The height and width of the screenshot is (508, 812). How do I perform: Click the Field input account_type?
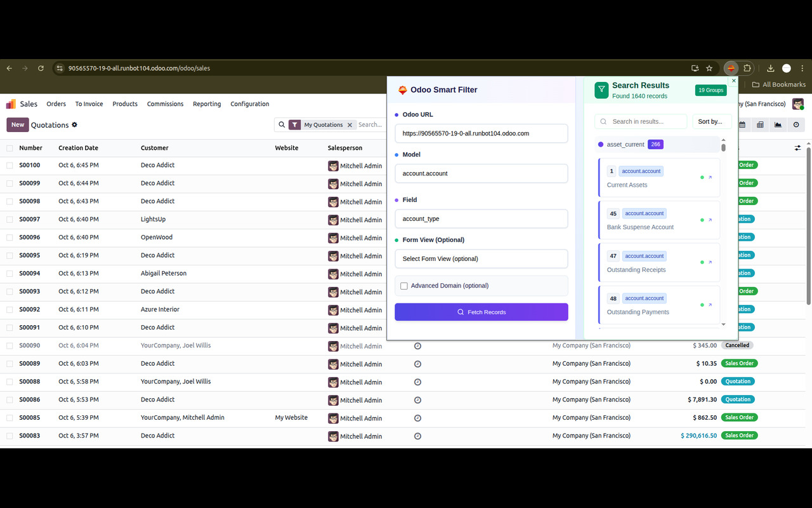tap(481, 218)
